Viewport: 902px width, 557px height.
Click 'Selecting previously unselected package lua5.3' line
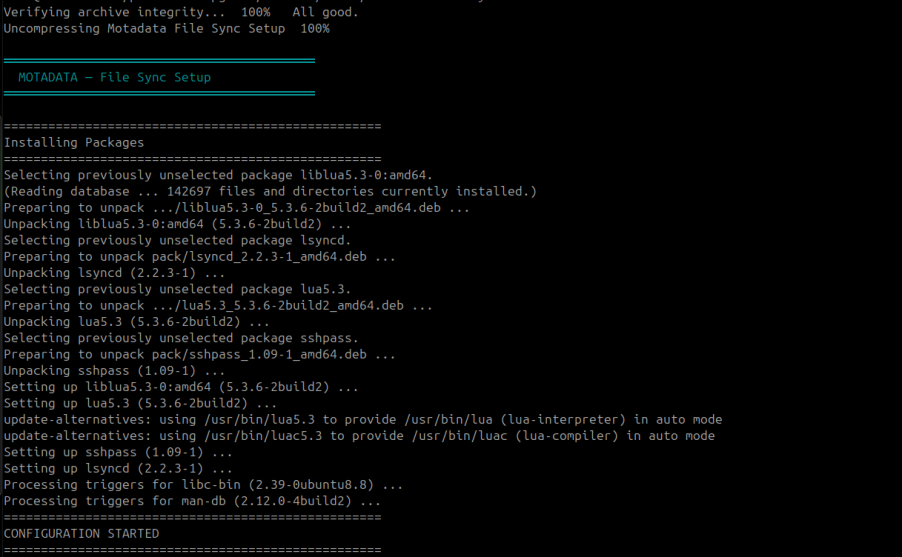pos(177,289)
